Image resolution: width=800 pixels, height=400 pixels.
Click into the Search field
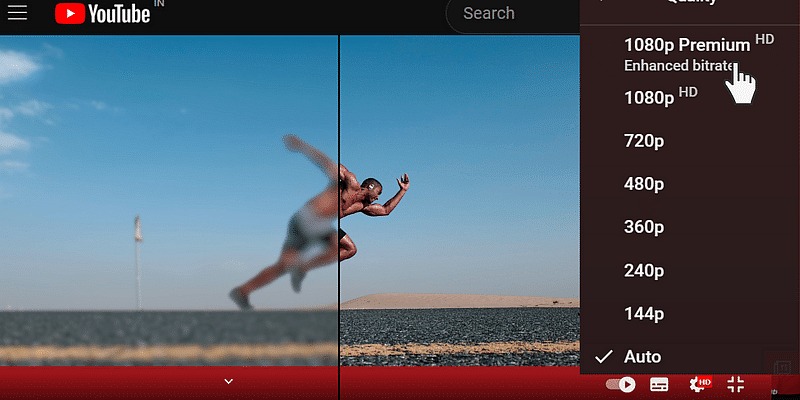point(515,14)
